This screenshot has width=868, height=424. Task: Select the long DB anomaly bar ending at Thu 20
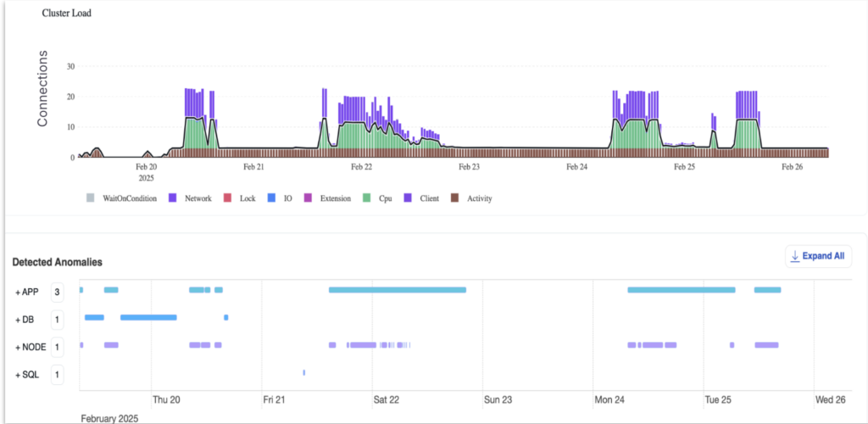pos(148,317)
